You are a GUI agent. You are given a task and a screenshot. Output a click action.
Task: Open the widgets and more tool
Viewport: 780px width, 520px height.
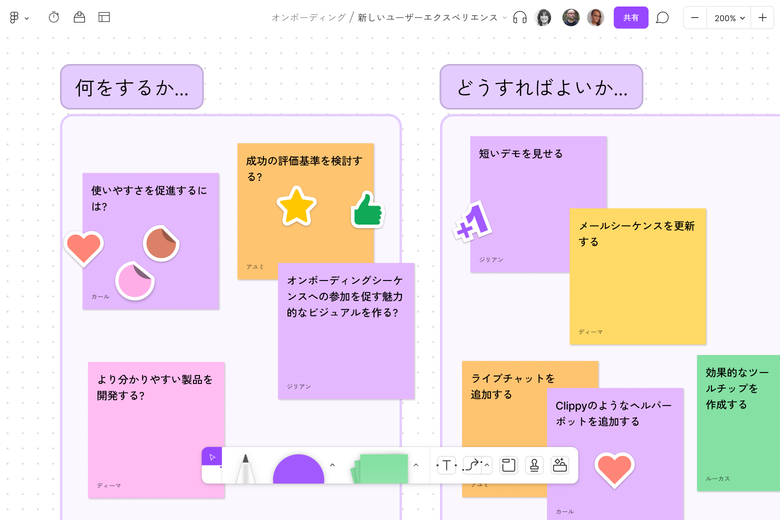(x=560, y=465)
